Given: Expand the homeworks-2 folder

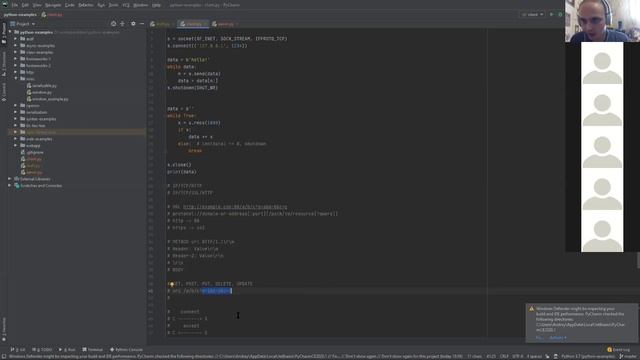Looking at the screenshot, I should tap(16, 65).
